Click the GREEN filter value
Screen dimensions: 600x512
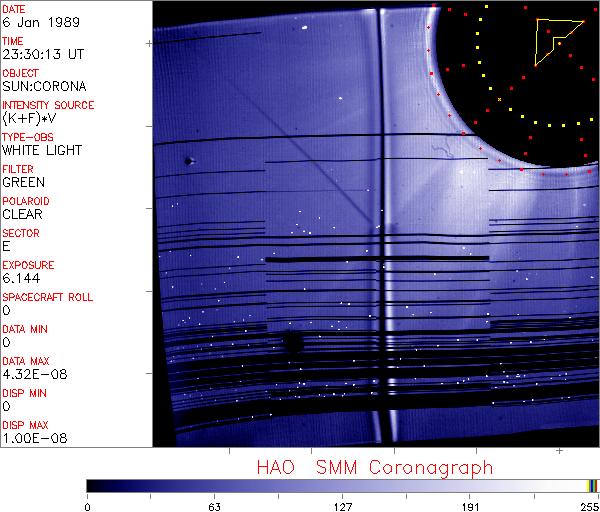coord(23,182)
